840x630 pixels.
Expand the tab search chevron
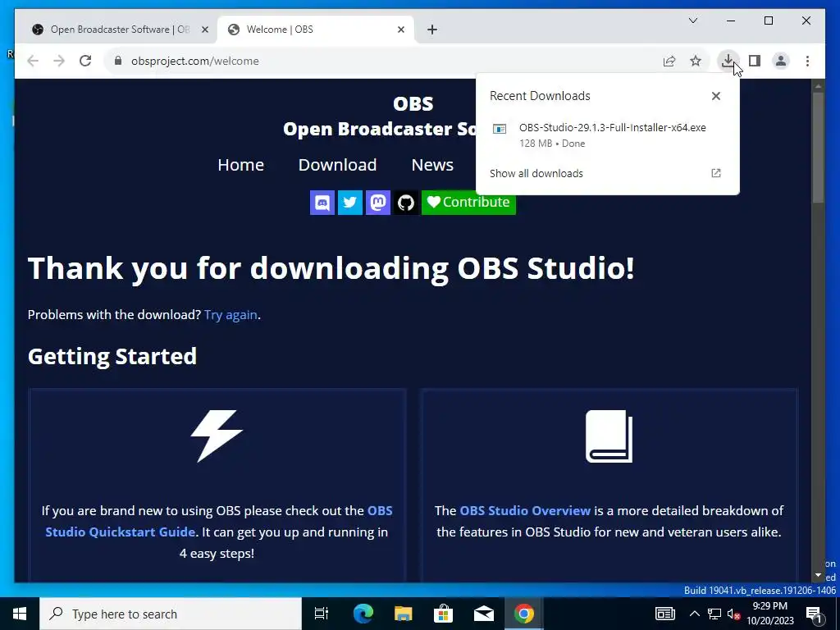click(x=692, y=21)
